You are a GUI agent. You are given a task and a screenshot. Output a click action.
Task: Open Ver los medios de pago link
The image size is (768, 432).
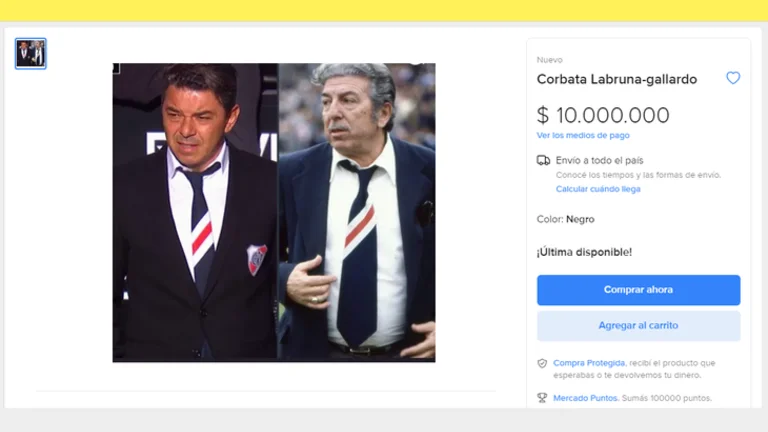point(583,135)
